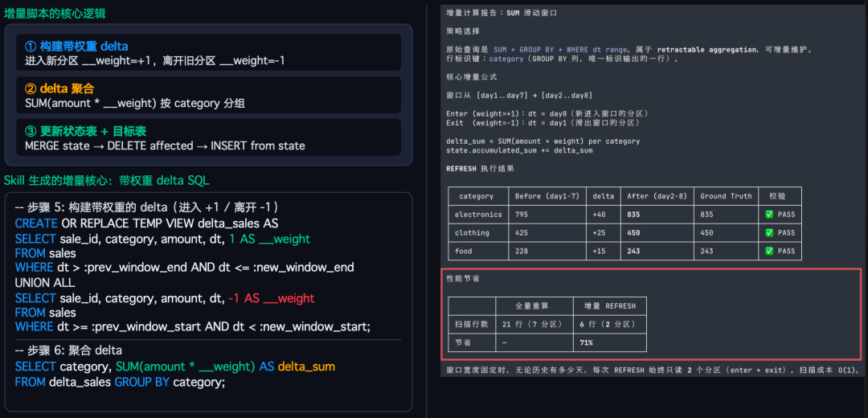868x418 pixels.
Task: Click the "Before (day1-7)" column header
Action: pos(547,196)
